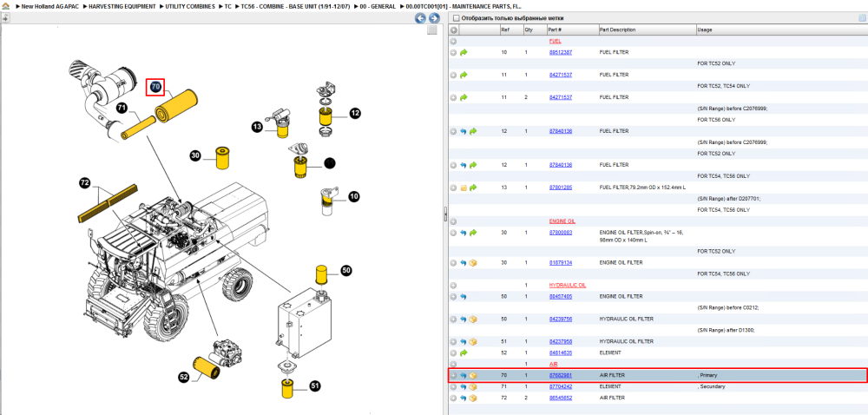
Task: Click green arrow icon for part 87800683
Action: point(473,233)
